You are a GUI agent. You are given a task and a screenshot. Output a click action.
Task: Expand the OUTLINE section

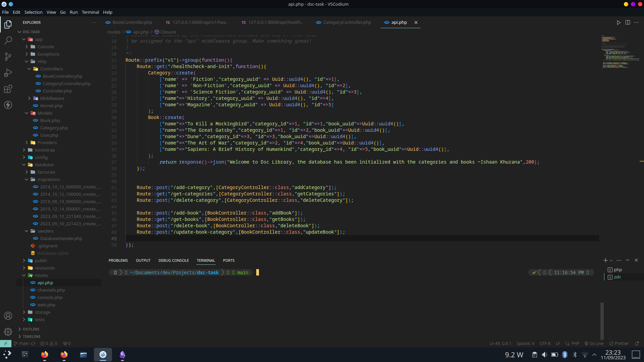[31, 329]
